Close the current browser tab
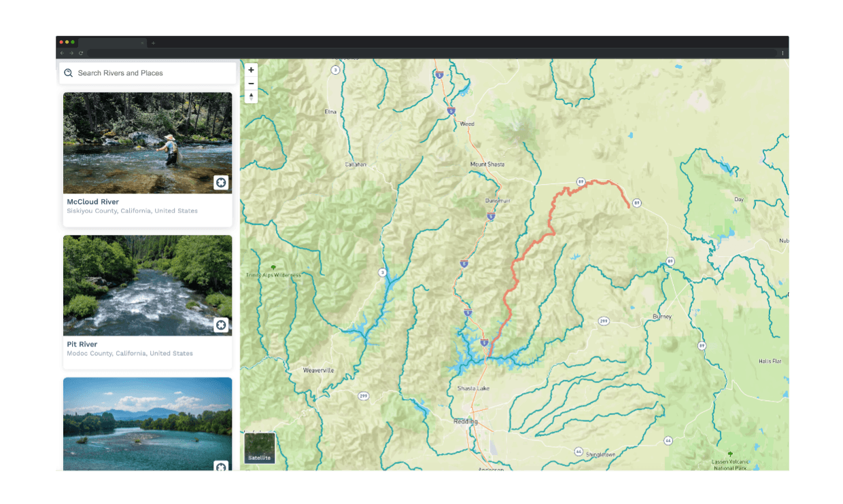The image size is (843, 504). pyautogui.click(x=142, y=43)
